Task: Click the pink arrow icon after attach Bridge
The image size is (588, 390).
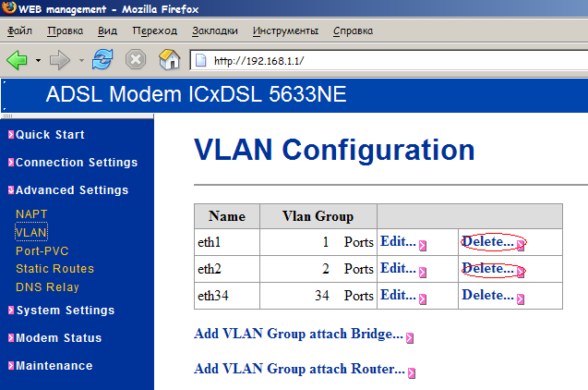Action: (x=410, y=338)
